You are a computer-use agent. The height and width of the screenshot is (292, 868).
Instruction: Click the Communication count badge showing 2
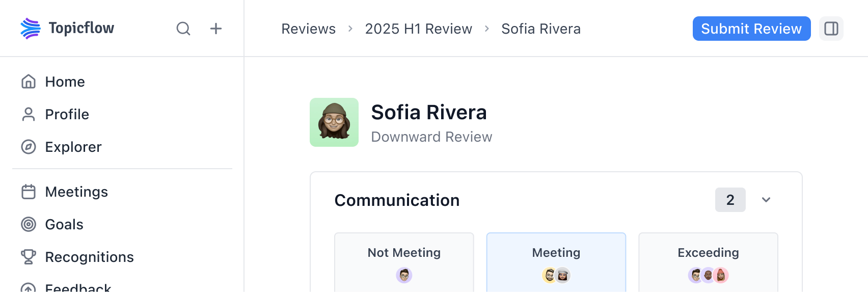click(730, 200)
